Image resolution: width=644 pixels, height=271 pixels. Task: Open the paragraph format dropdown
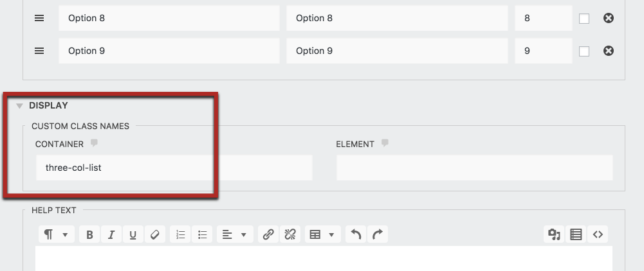pos(57,235)
